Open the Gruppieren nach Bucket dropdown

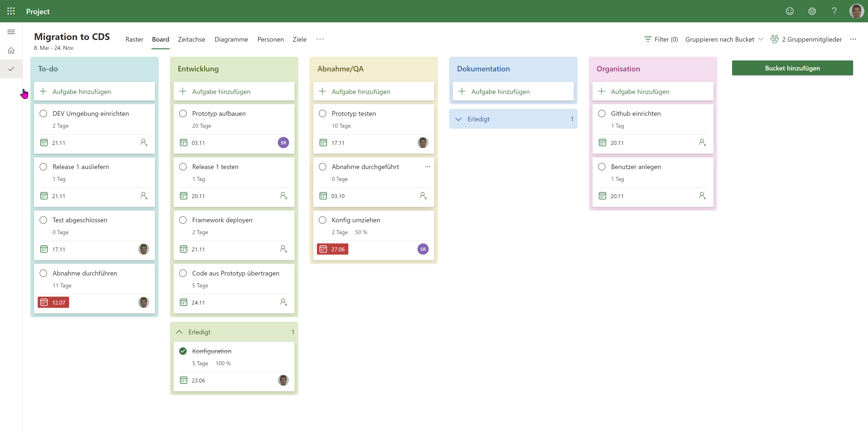(x=724, y=39)
